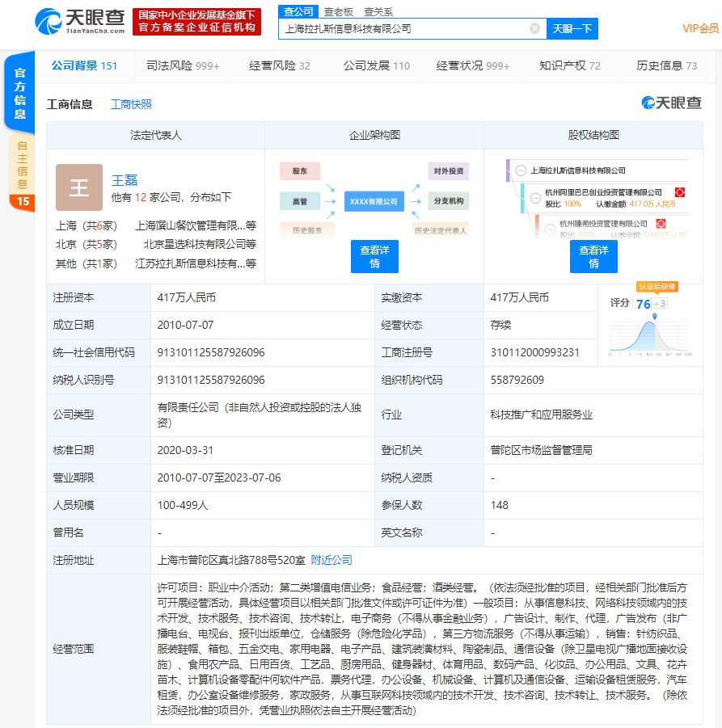722x728 pixels.
Task: Switch to the 司法风险 tab
Action: [183, 65]
